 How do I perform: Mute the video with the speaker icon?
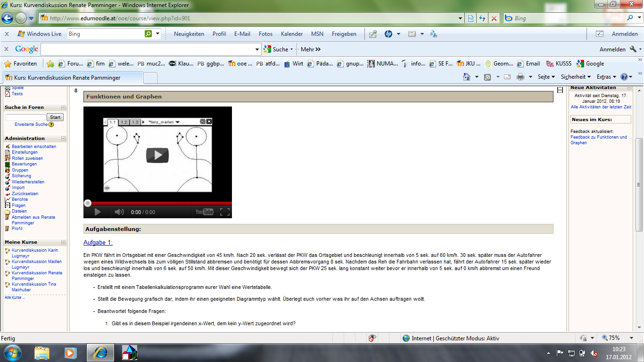point(119,212)
